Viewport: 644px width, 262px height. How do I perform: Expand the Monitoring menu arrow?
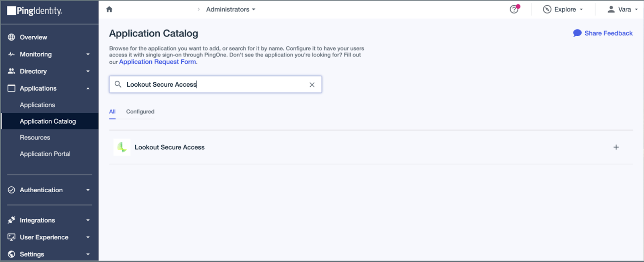88,54
